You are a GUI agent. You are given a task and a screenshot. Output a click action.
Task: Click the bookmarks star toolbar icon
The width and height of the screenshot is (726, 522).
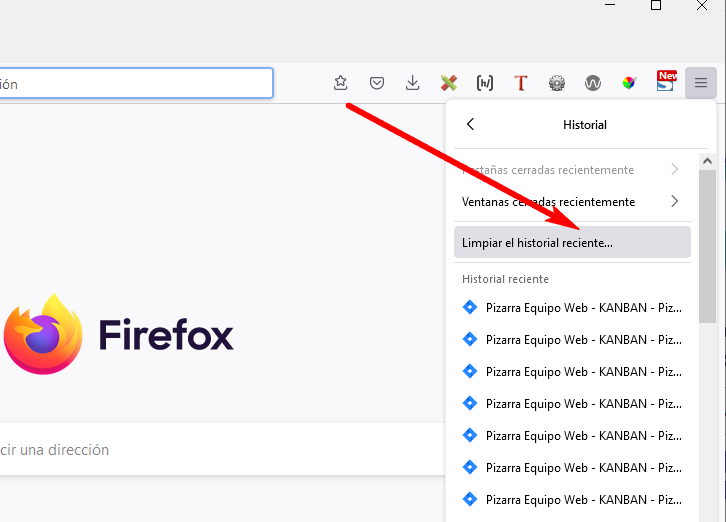tap(341, 83)
